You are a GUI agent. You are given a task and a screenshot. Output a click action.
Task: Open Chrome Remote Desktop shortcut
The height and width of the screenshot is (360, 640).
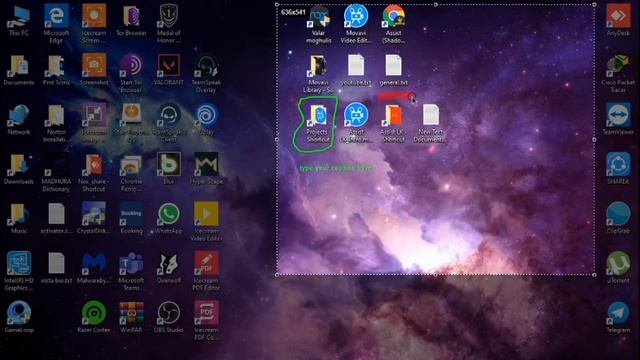click(x=131, y=173)
